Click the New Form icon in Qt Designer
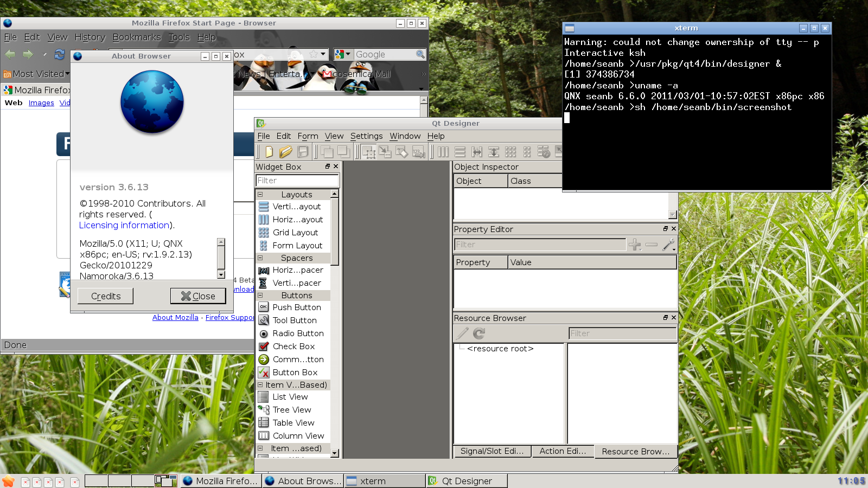Viewport: 868px width, 488px height. point(269,152)
